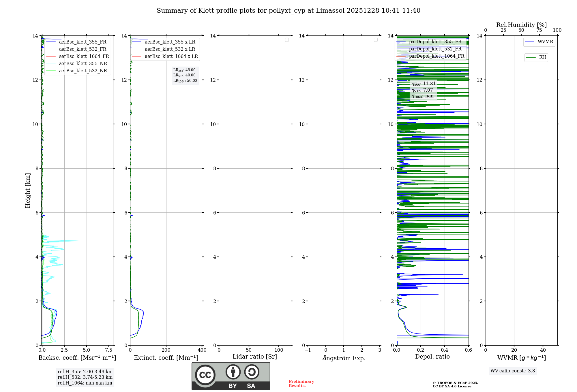Click the empty legend box in Ångström plot
The height and width of the screenshot is (392, 577).
[376, 40]
